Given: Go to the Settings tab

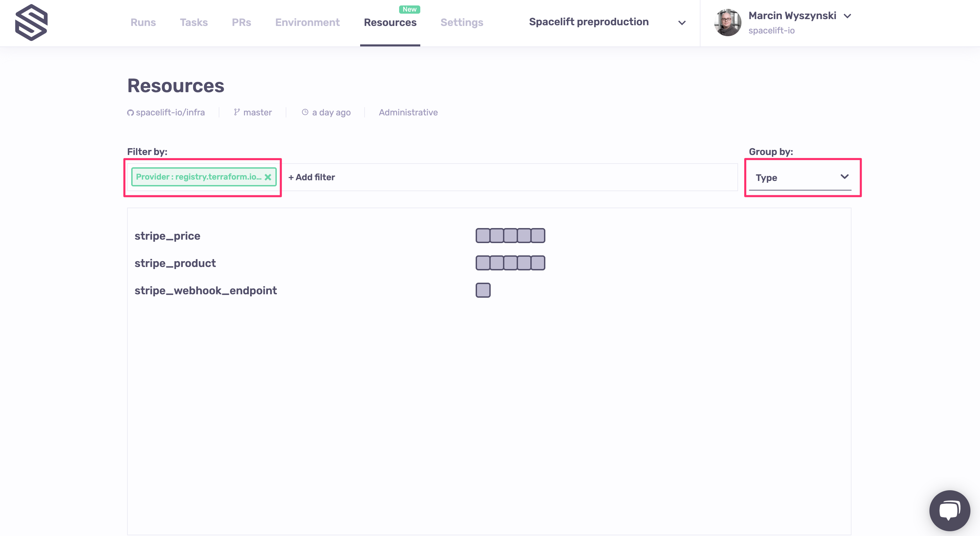Looking at the screenshot, I should [x=461, y=23].
